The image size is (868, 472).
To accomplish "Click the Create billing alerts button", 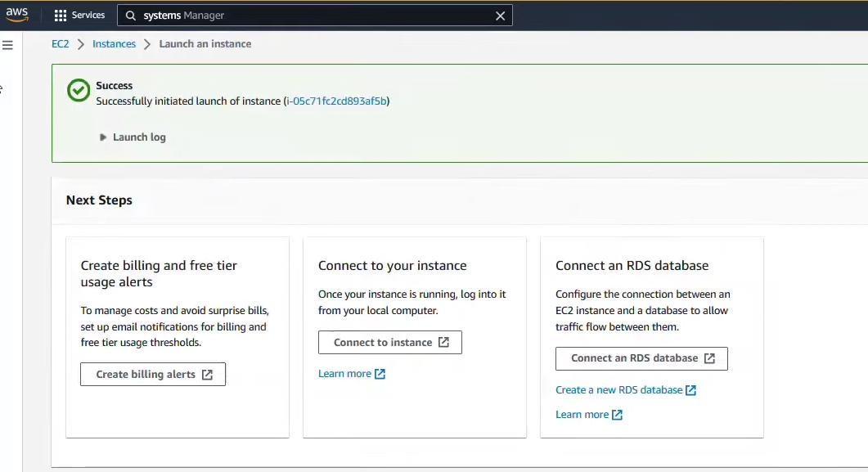I will 152,374.
